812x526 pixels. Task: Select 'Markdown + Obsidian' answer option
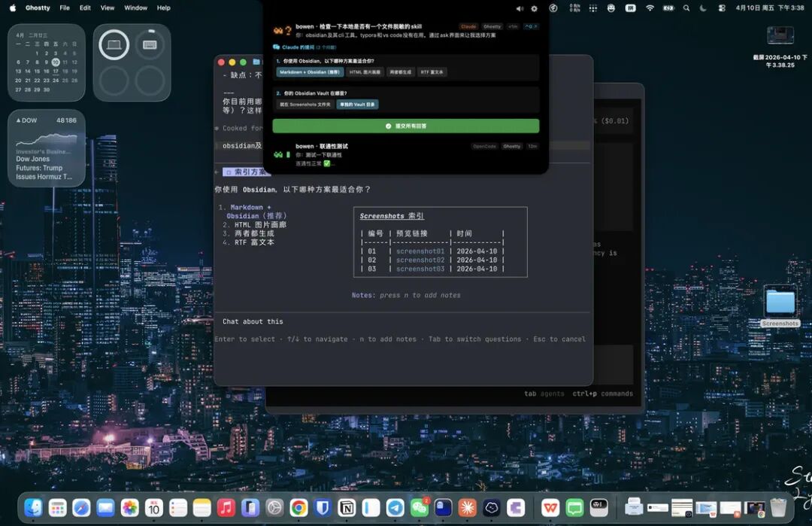tap(310, 72)
